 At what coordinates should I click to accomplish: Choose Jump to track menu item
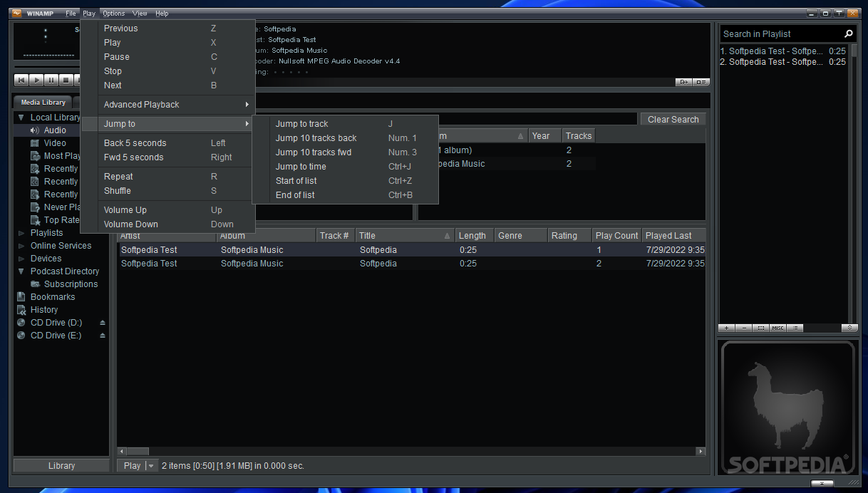point(346,124)
